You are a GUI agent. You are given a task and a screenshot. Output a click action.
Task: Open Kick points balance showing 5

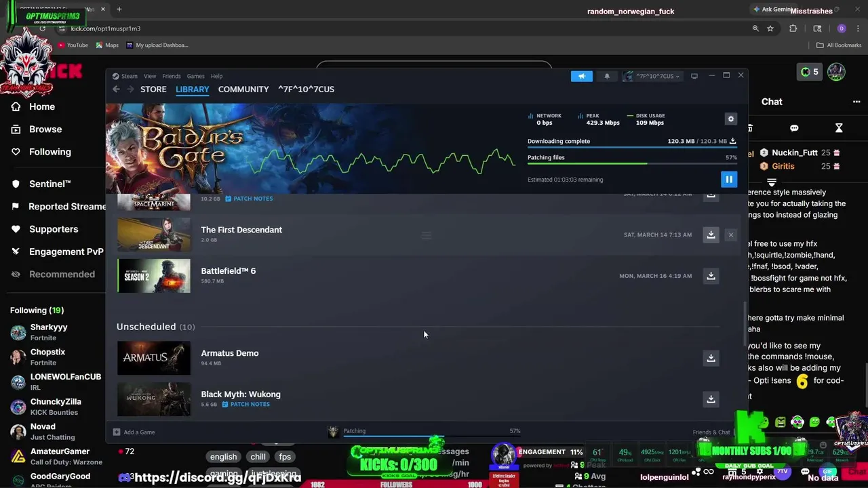[809, 72]
